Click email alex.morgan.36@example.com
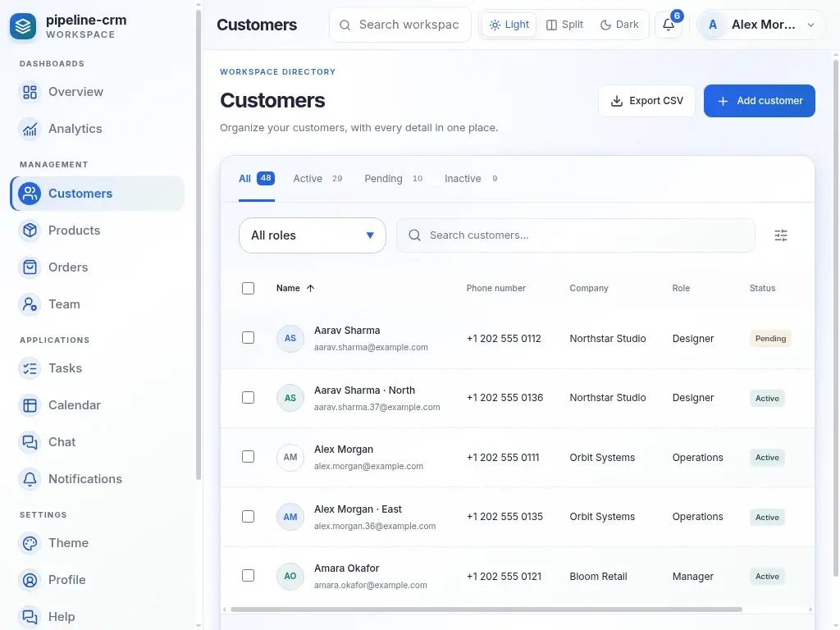Viewport: 840px width, 630px height. click(375, 526)
